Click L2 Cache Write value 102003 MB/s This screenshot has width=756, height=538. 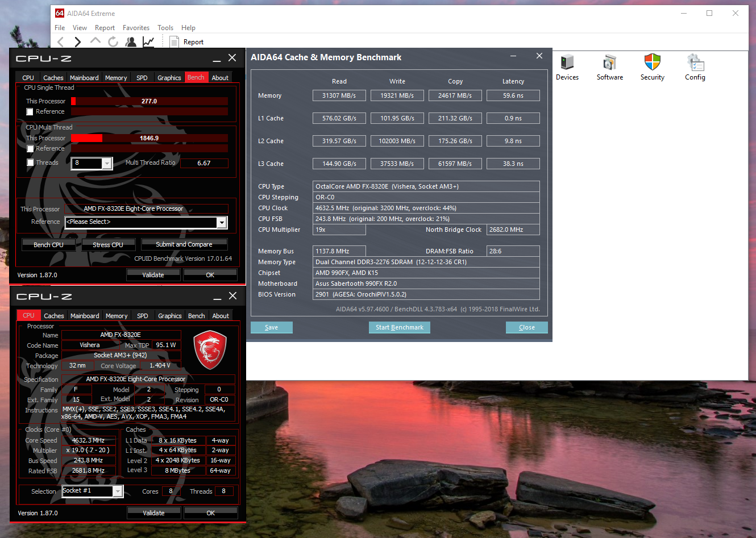click(x=397, y=141)
